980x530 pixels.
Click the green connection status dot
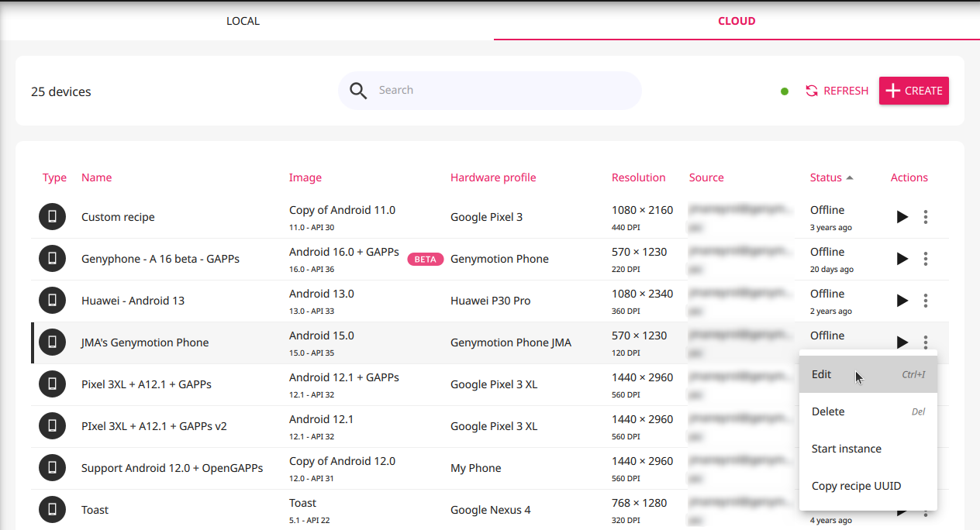(x=785, y=91)
